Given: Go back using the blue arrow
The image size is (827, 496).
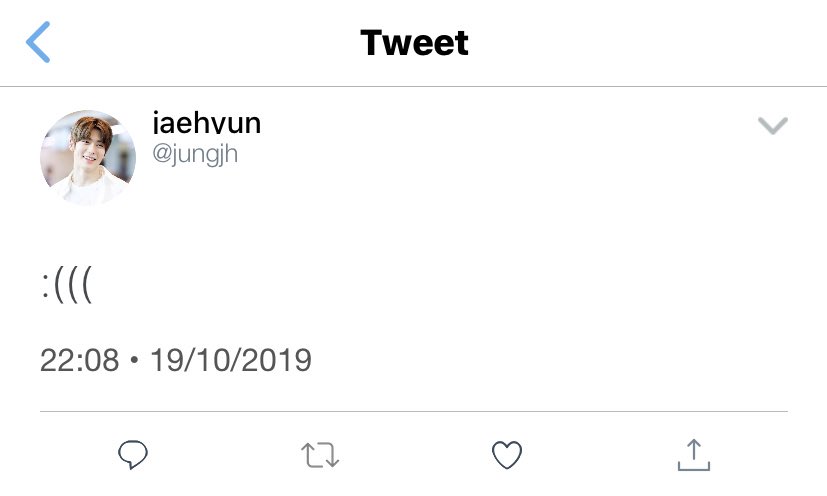Looking at the screenshot, I should (38, 42).
